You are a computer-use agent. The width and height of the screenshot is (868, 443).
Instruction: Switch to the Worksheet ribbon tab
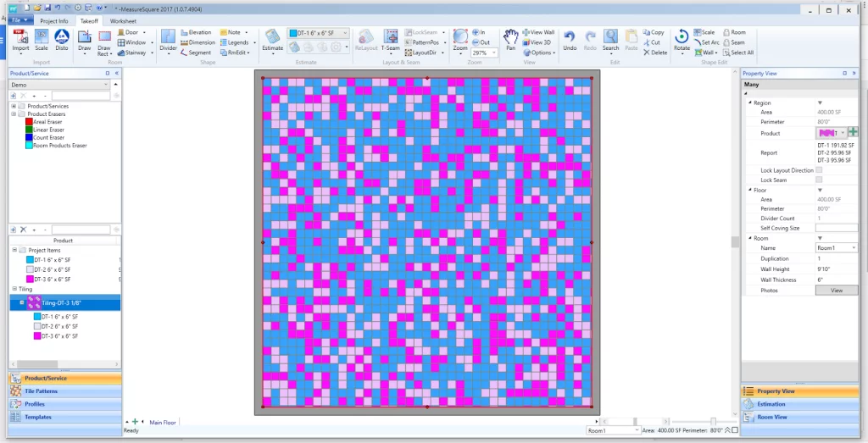123,20
